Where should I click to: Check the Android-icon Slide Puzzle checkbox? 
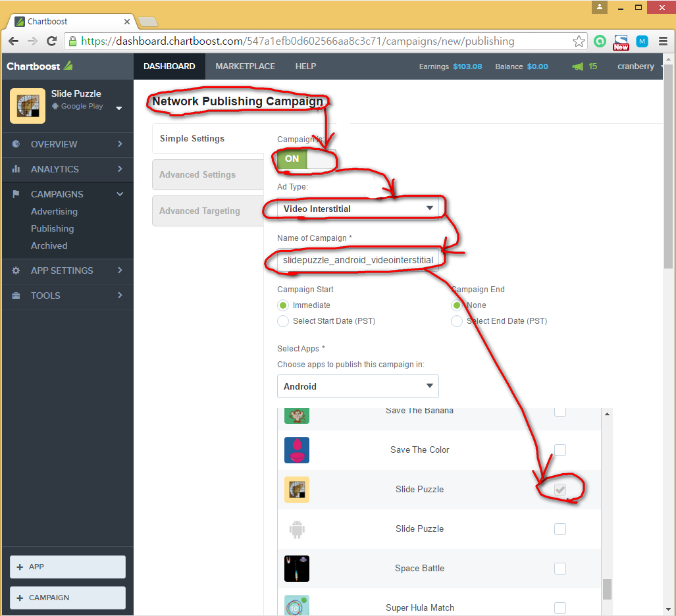click(x=560, y=529)
